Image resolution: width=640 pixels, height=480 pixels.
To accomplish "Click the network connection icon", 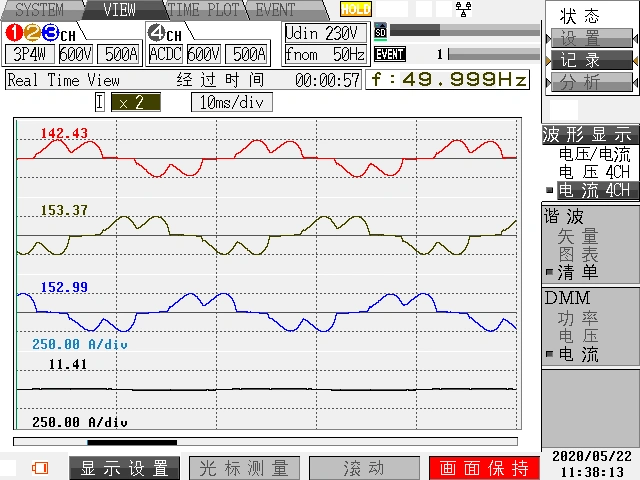I will pos(463,9).
